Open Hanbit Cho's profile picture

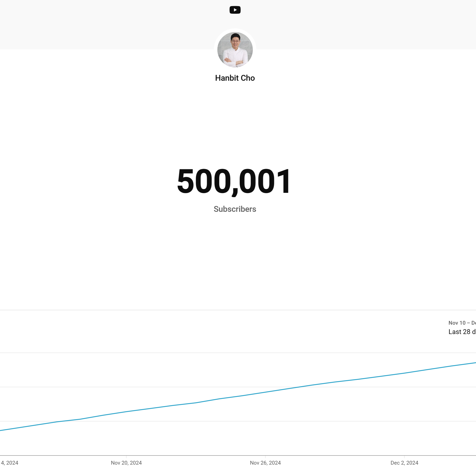pos(235,50)
